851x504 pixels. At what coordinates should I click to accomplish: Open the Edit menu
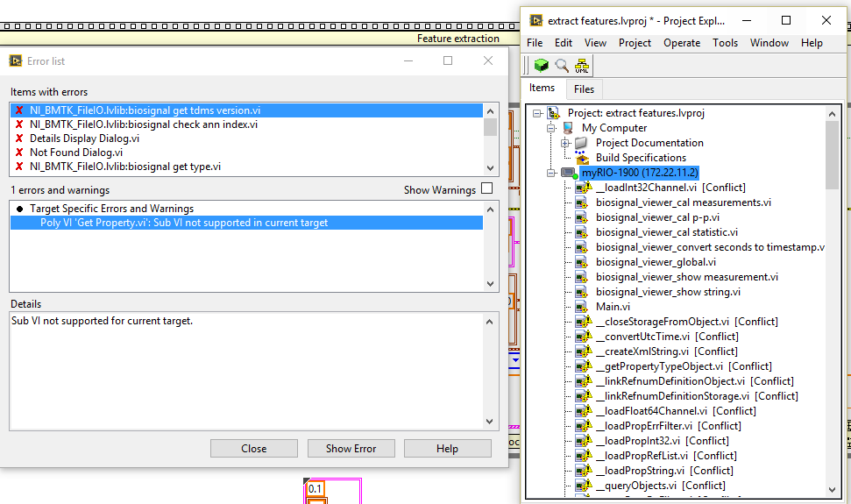564,43
